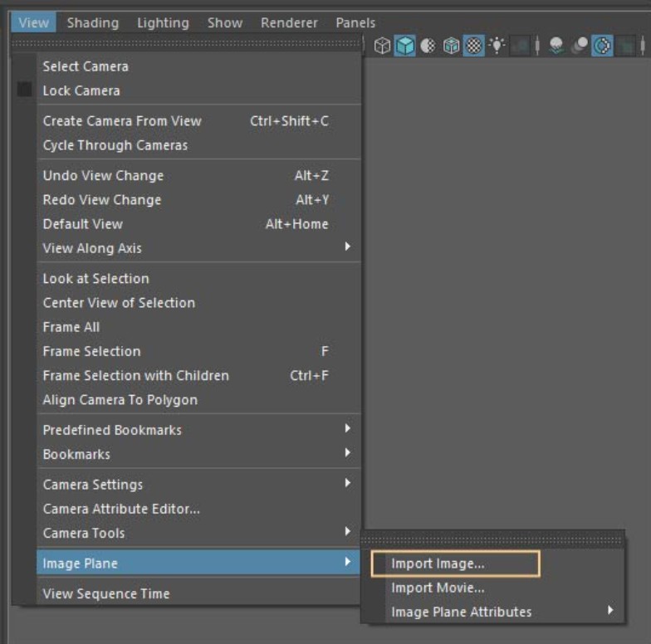Open the Renderer menu
The image size is (651, 644).
coord(289,22)
